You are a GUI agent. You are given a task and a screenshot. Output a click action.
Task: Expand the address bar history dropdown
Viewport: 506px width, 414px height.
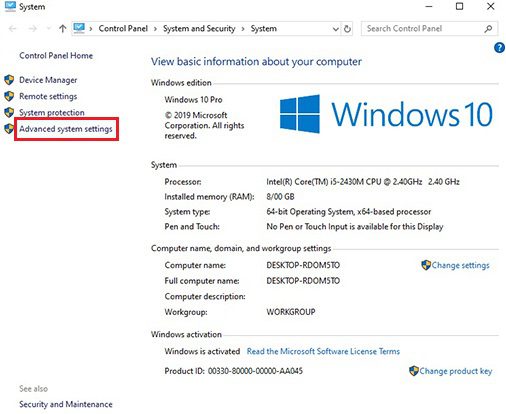pos(336,29)
